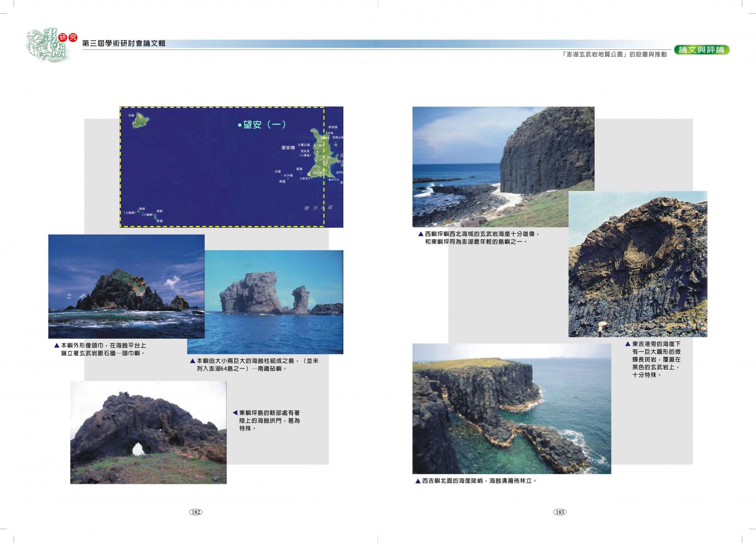This screenshot has height=543, width=756.
Task: Click the 「澎湖玄武岩地質公園」的設置與推動 subtitle
Action: tap(614, 54)
